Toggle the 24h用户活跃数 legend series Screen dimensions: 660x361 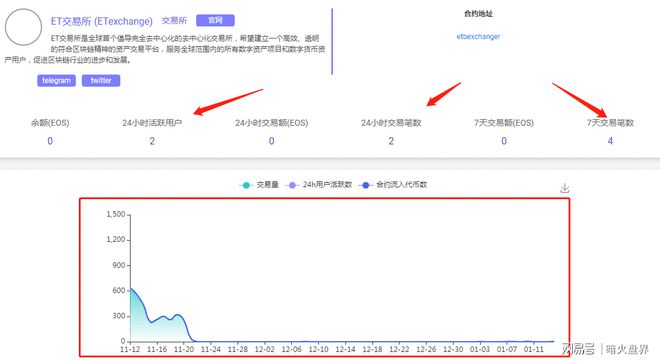coord(319,185)
